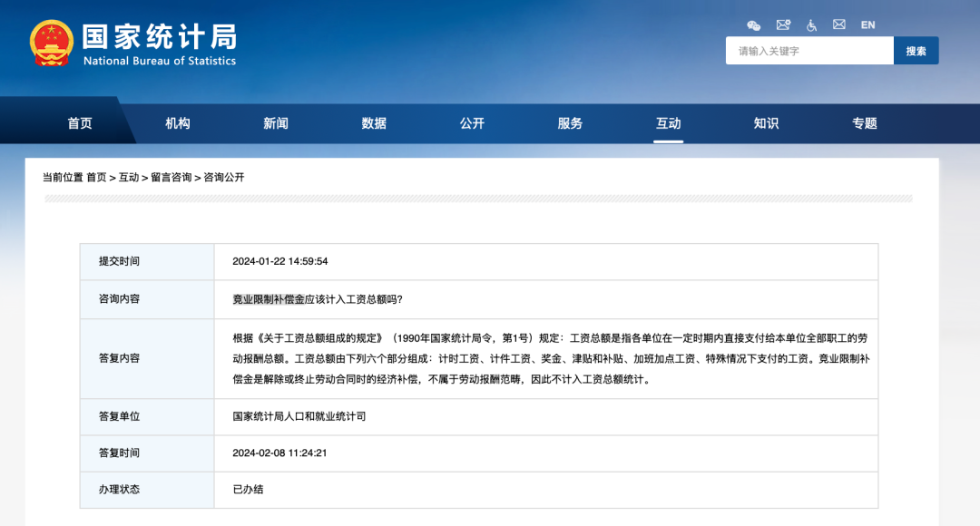Open the 知识 navigation menu
The height and width of the screenshot is (526, 980).
766,123
